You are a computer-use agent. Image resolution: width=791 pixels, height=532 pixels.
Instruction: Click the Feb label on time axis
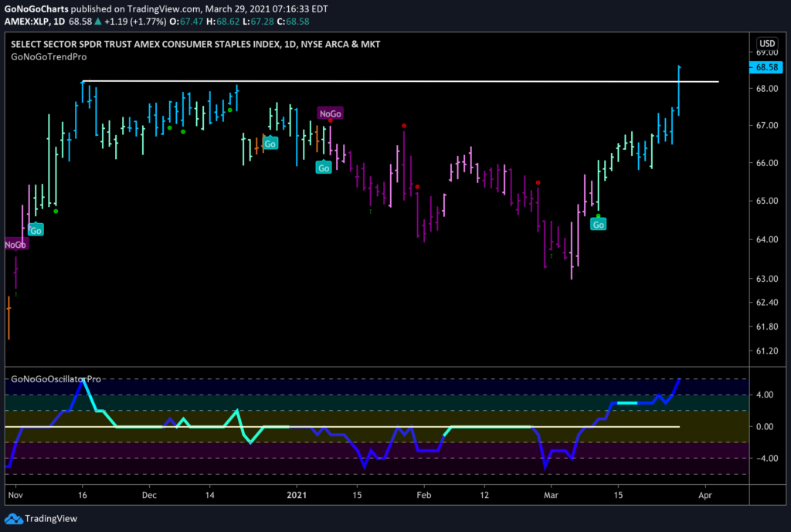click(424, 495)
